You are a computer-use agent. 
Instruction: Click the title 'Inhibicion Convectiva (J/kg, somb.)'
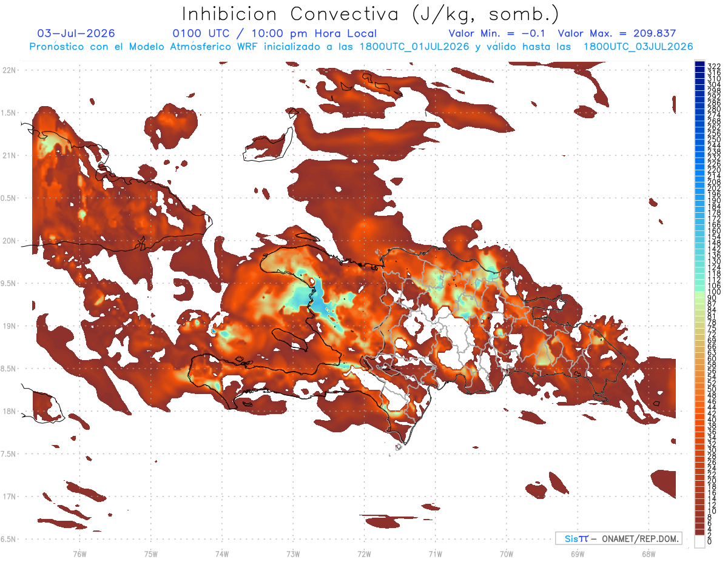tap(370, 13)
